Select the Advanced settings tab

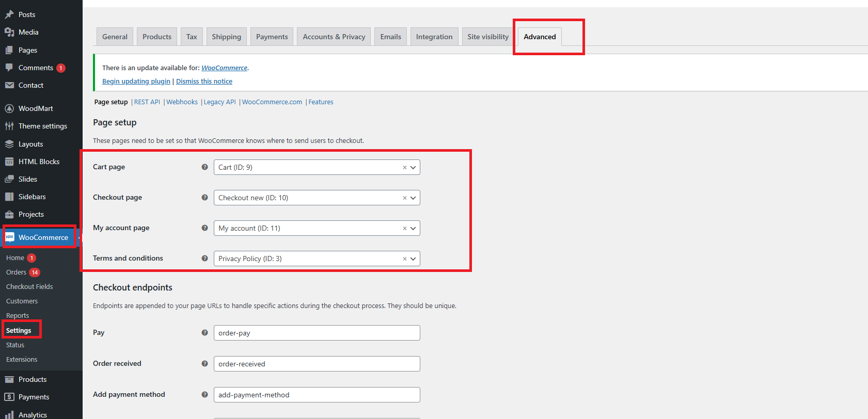tap(540, 37)
